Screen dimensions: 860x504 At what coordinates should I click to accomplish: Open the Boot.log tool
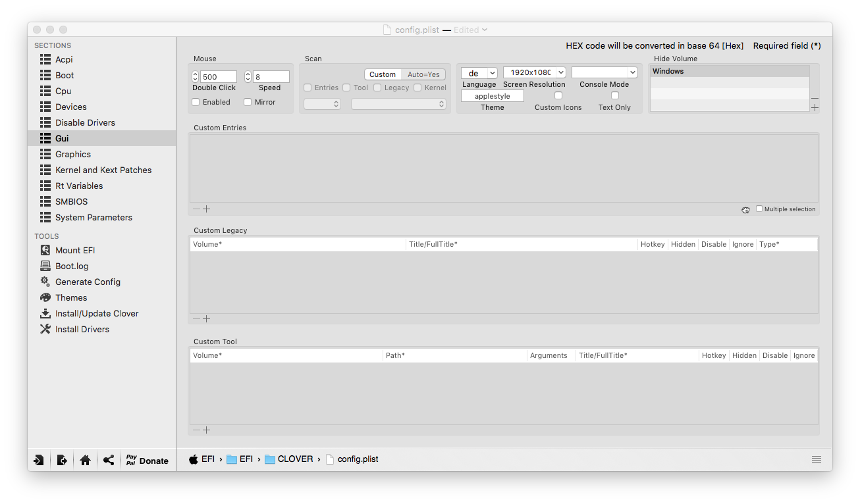pyautogui.click(x=101, y=266)
